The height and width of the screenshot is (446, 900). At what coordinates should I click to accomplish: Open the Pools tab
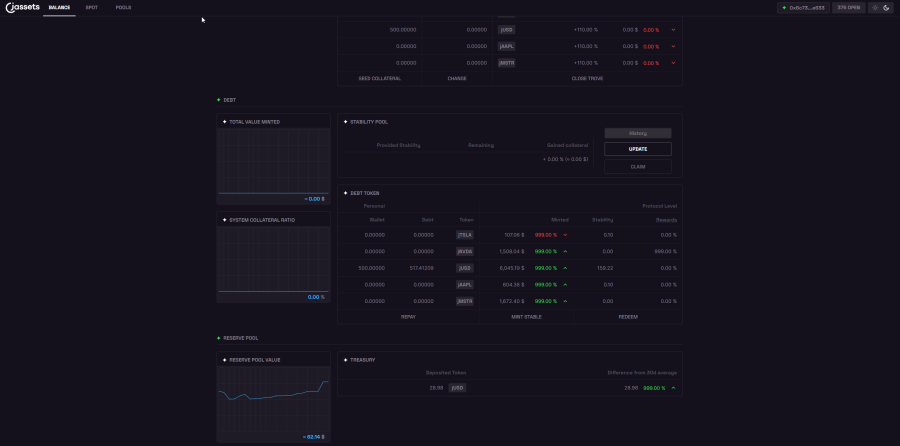123,7
